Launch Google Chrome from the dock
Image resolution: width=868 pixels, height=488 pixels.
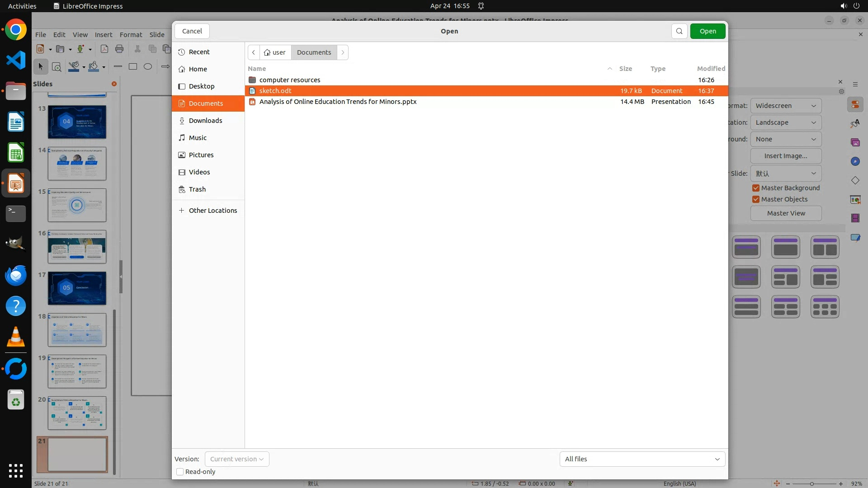[16, 30]
